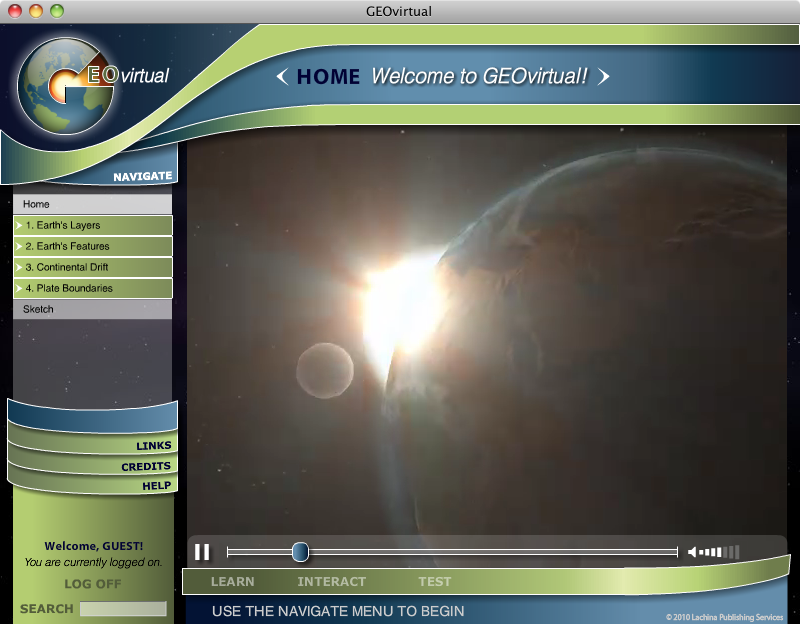Pause the intro video
The image size is (800, 624).
click(x=202, y=552)
